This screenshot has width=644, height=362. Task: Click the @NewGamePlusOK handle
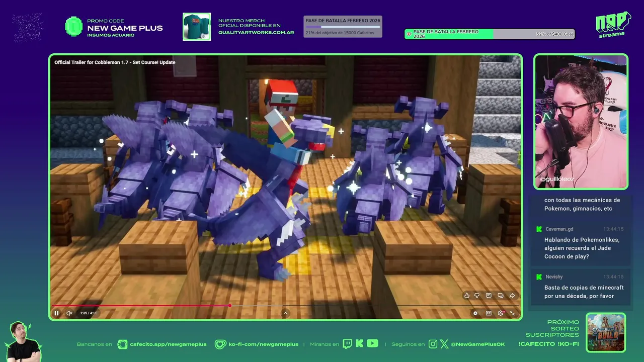tap(478, 344)
